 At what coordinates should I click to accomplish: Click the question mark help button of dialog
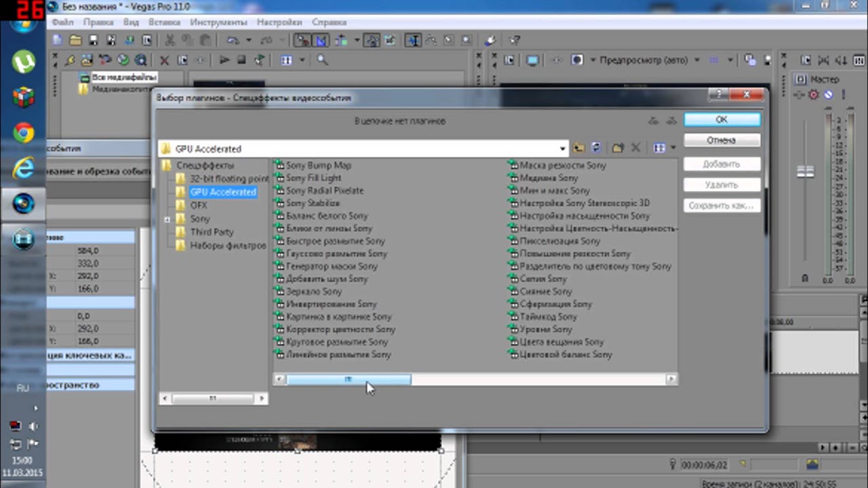(x=718, y=94)
